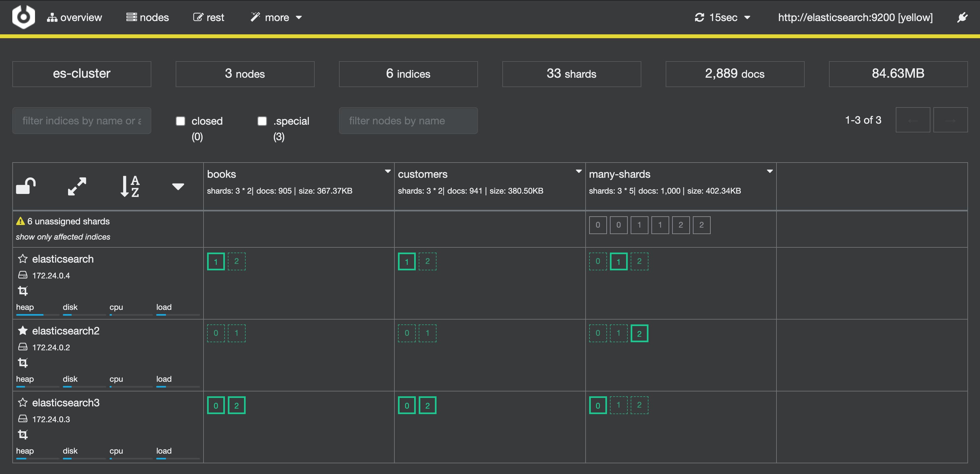Viewport: 980px width, 474px height.
Task: Enable the .special indices checkbox
Action: point(262,120)
